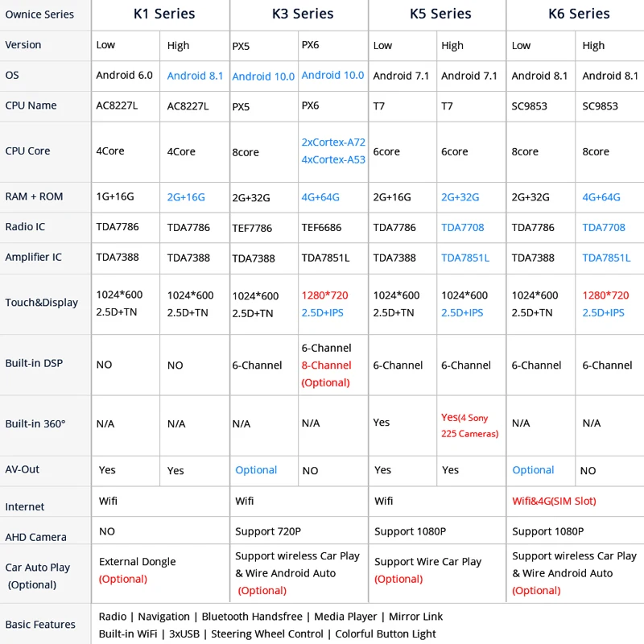Image resolution: width=644 pixels, height=644 pixels.
Task: Select the Yes (4 Sony 225 Cameras) cell
Action: pos(469,425)
